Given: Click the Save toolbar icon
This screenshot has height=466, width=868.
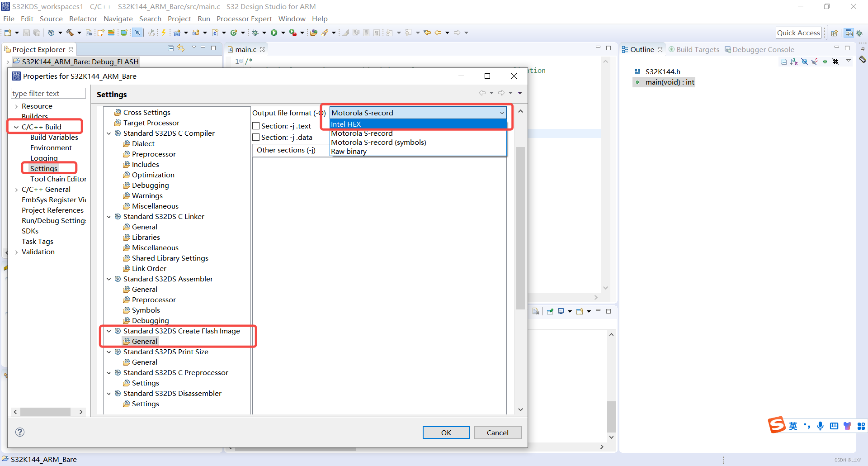Looking at the screenshot, I should click(26, 33).
